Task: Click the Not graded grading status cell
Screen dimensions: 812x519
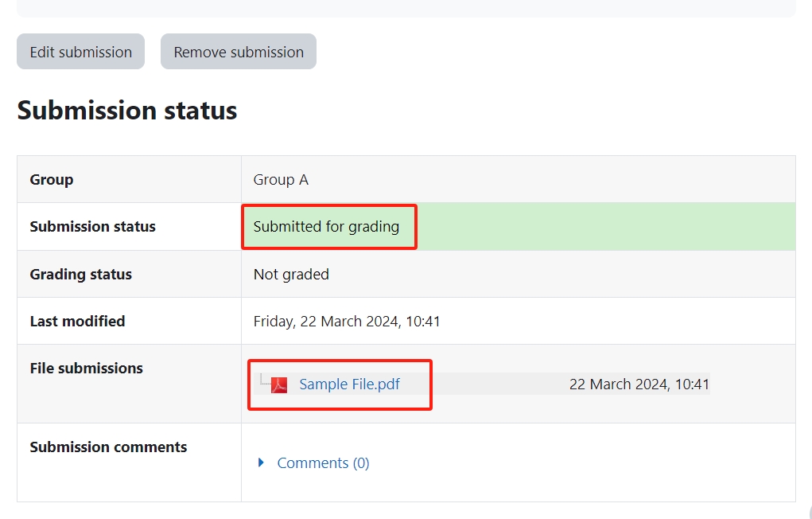Action: click(x=290, y=274)
